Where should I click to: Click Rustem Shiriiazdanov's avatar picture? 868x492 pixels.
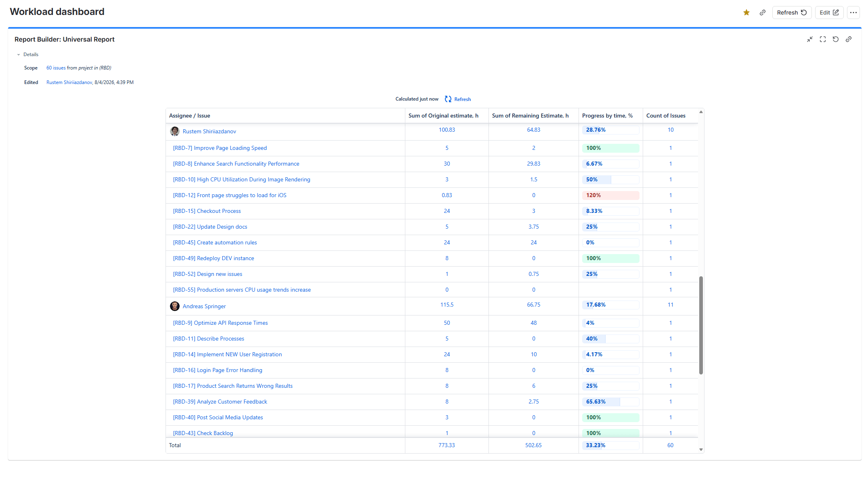[175, 131]
